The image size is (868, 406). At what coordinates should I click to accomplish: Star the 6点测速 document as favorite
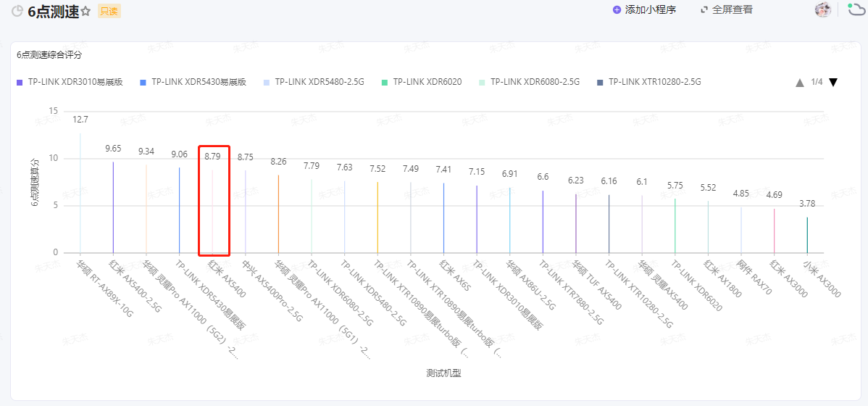pos(85,11)
